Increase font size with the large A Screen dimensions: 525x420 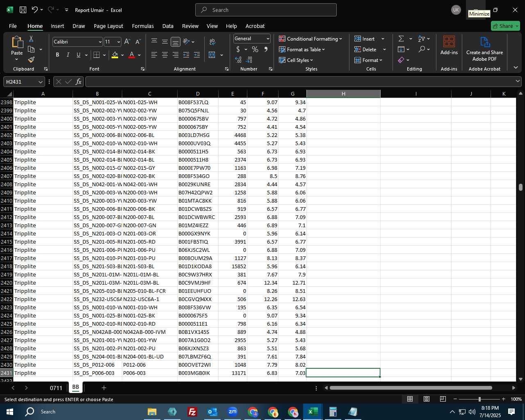(127, 42)
